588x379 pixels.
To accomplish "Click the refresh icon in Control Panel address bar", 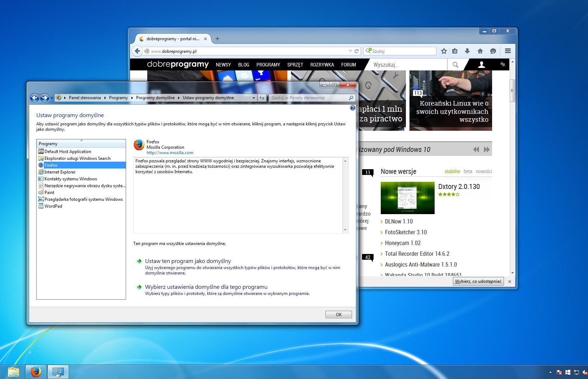I will (262, 97).
